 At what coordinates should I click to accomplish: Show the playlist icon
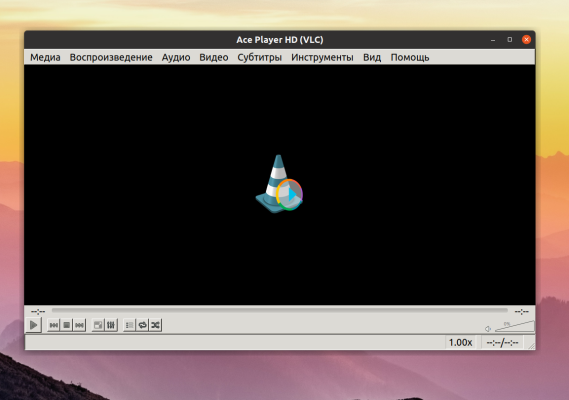(130, 325)
